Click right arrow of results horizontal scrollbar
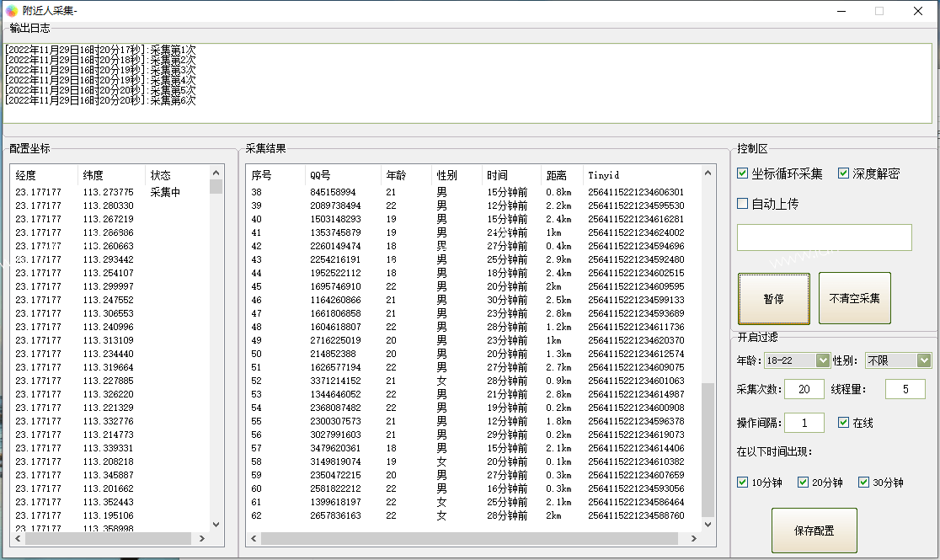This screenshot has height=560, width=940. point(694,538)
